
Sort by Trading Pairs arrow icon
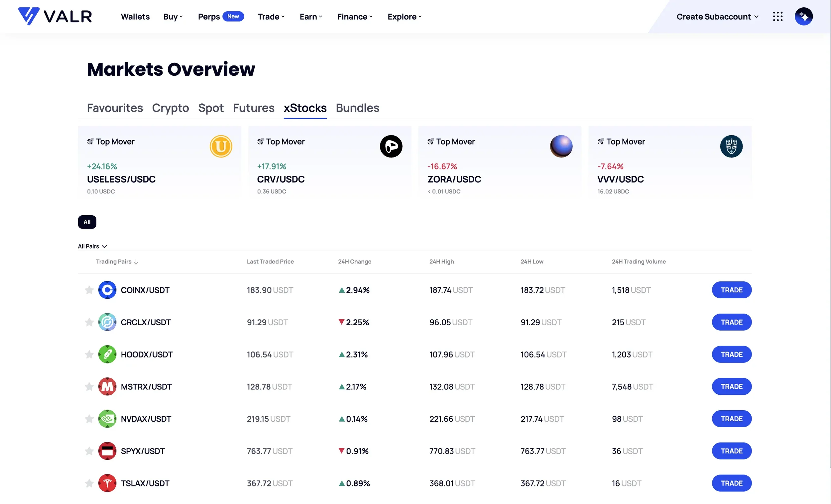point(136,262)
